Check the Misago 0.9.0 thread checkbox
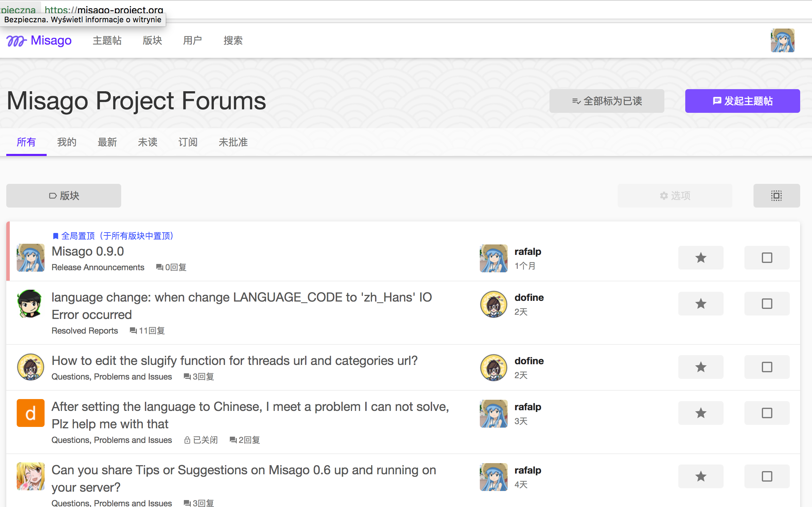Screen dimensions: 812x507 [767, 258]
